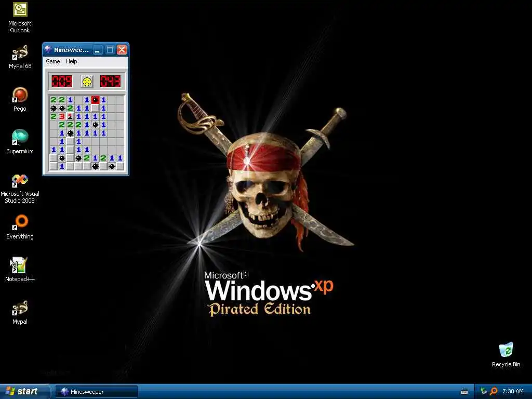
Task: Click the exploded red mine cell
Action: click(x=96, y=100)
